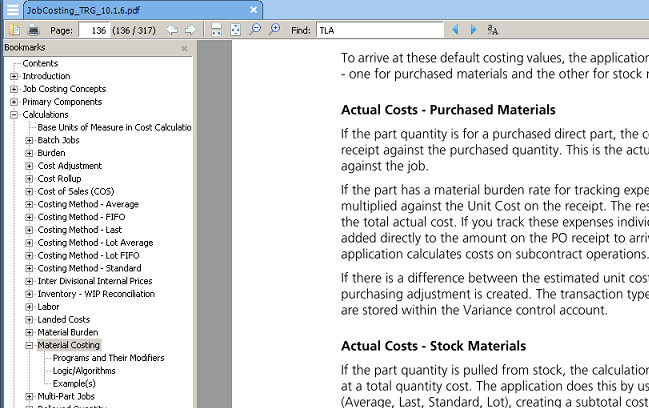Open Programs and Their Modifiers bookmark
This screenshot has height=408, width=649.
tap(108, 358)
